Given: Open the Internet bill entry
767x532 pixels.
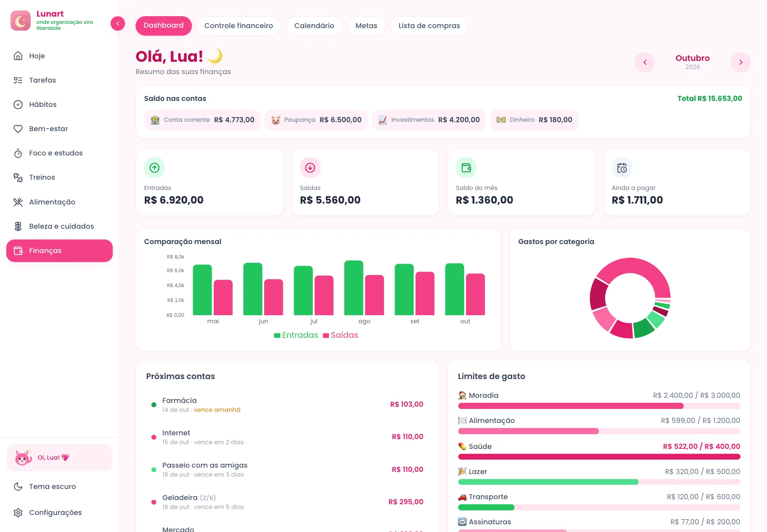Looking at the screenshot, I should (287, 437).
